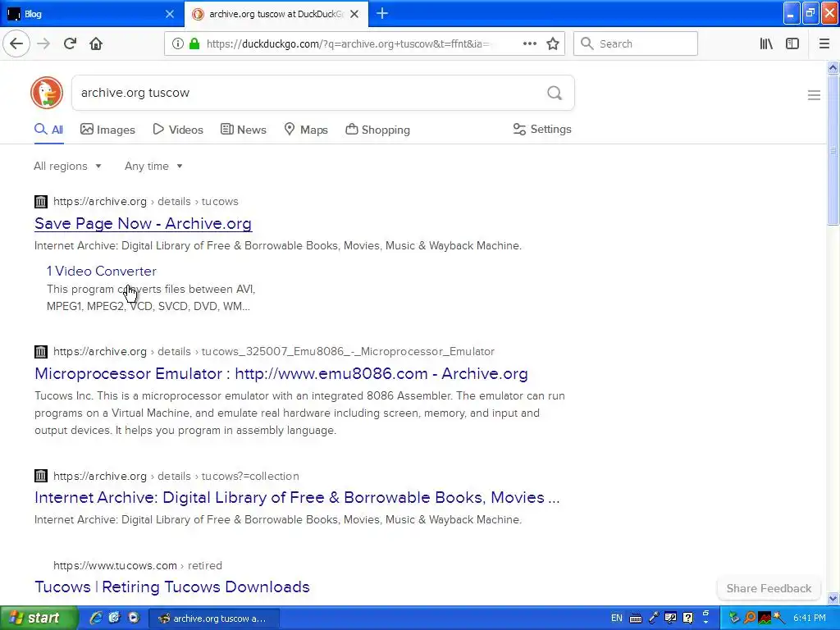The width and height of the screenshot is (840, 630).
Task: Click the favicon beside tucows?=collection URL
Action: coord(41,477)
